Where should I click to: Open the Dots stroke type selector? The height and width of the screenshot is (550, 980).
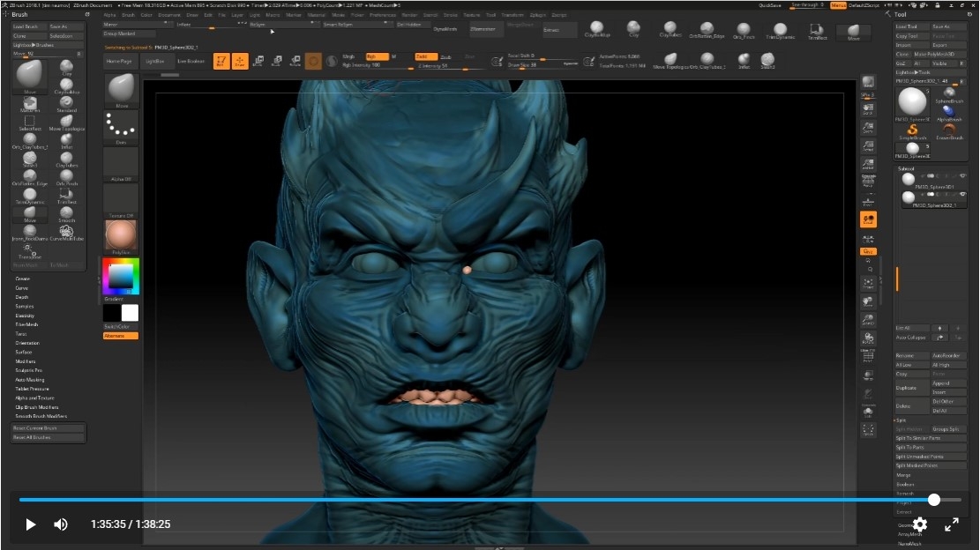121,127
